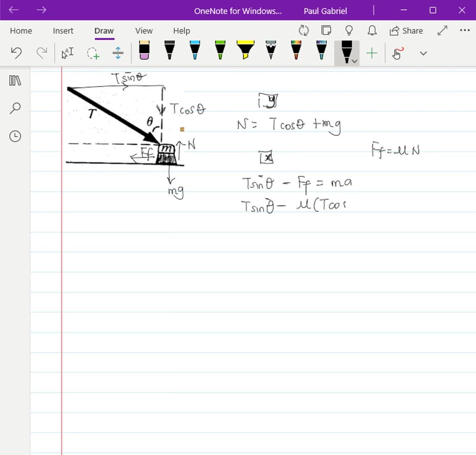
Task: Open the Search icon in the sidebar
Action: click(15, 108)
